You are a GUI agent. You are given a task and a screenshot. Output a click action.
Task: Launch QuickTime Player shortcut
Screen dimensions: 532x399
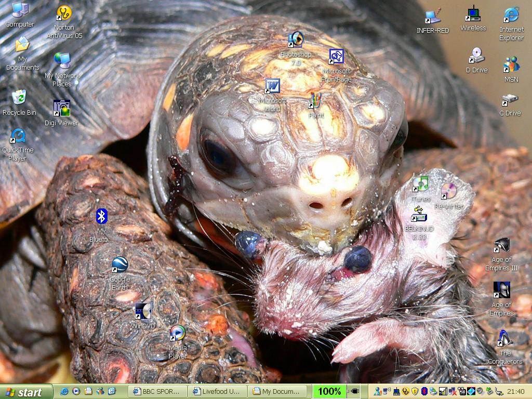tap(18, 145)
